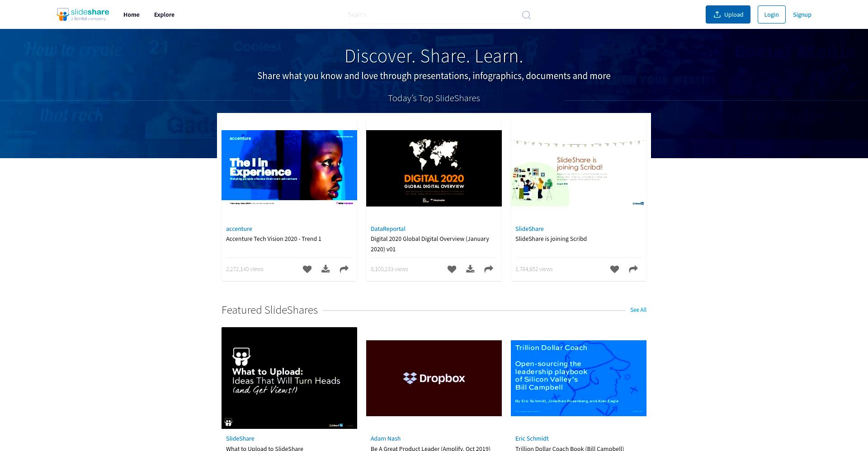Download the Digital 2020 Global Digital Overview

(x=470, y=269)
